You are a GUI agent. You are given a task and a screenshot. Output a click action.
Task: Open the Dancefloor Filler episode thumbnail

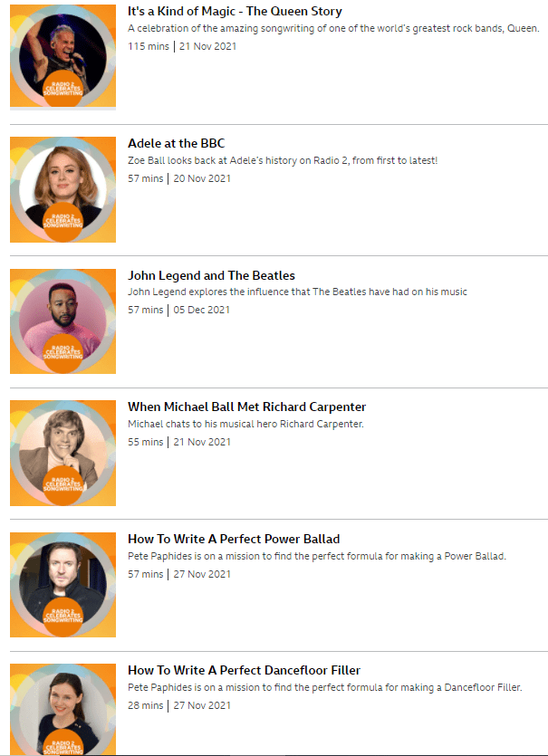[x=62, y=709]
